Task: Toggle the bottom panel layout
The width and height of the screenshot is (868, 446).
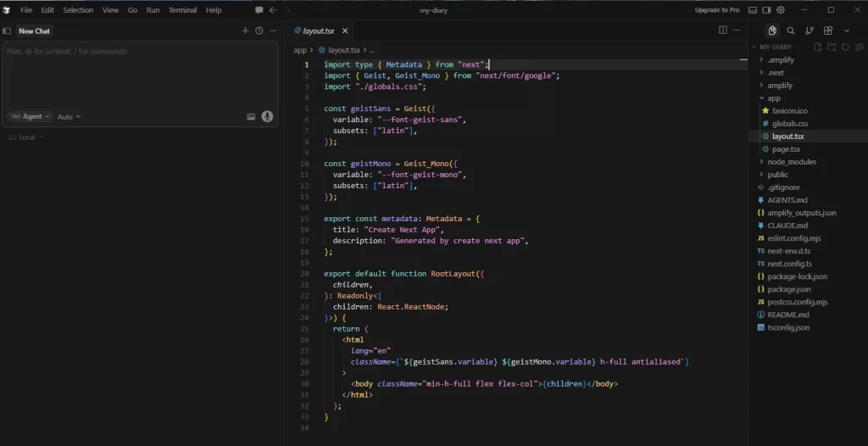Action: point(754,10)
